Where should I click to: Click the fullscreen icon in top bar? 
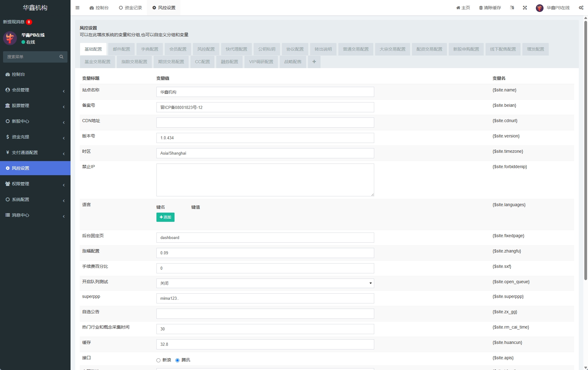(x=525, y=8)
